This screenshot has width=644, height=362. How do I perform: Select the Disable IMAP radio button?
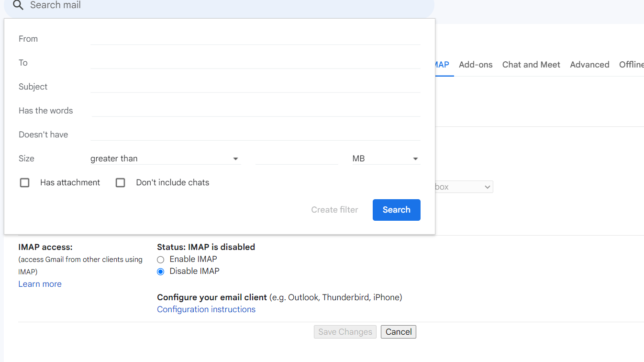pyautogui.click(x=161, y=271)
